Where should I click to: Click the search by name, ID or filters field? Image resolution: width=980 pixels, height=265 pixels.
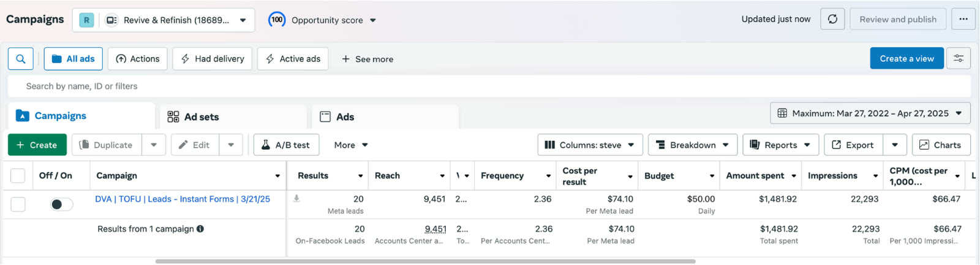click(x=489, y=86)
